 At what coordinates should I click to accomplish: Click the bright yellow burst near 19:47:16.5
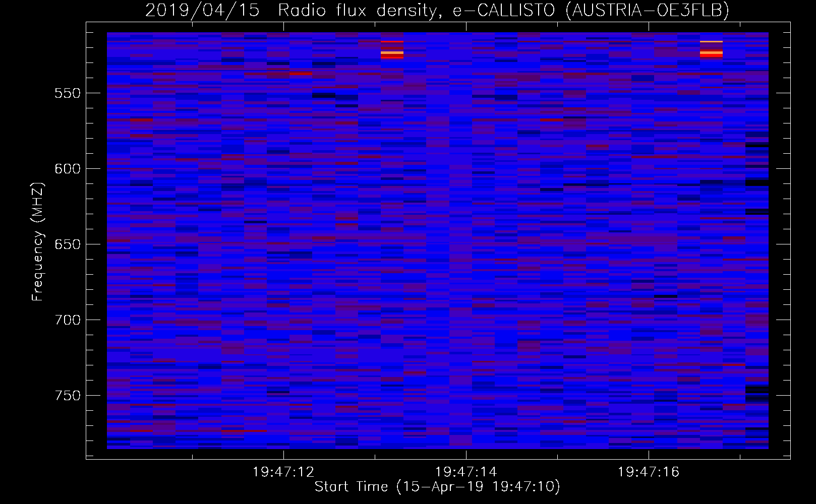pyautogui.click(x=711, y=52)
